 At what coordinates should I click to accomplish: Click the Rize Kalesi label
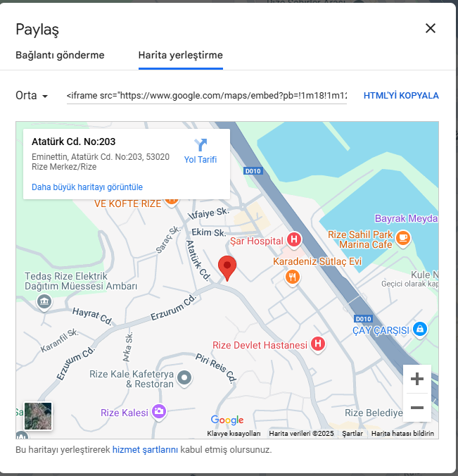coord(125,413)
